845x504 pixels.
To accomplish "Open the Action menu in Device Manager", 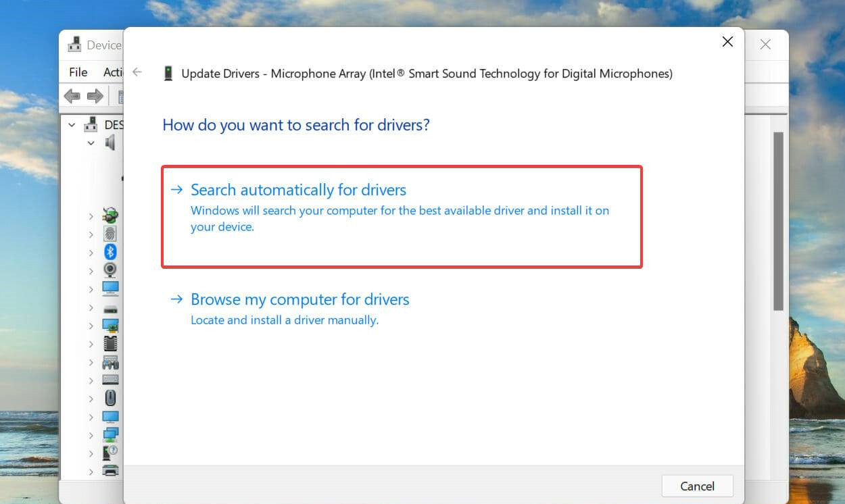I will (112, 72).
